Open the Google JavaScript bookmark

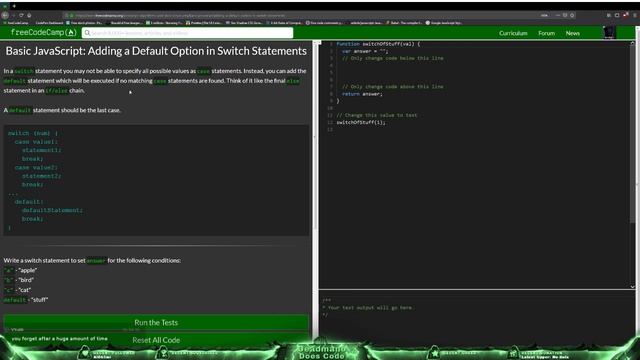tap(444, 23)
